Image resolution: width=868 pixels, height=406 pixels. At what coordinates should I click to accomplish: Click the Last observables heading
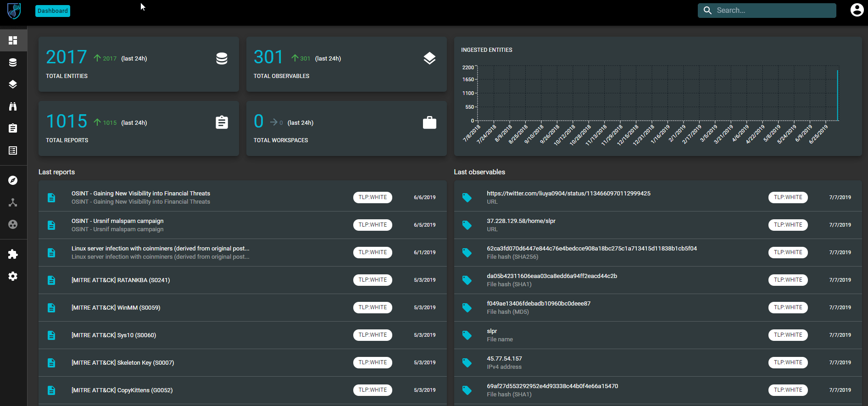click(479, 172)
